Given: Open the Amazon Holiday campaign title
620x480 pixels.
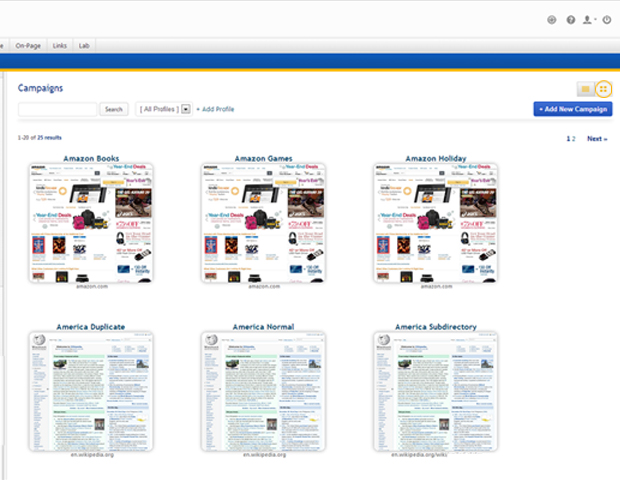Looking at the screenshot, I should coord(436,159).
